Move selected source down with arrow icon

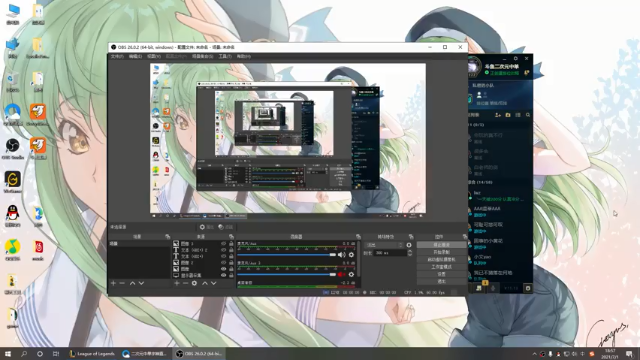point(213,283)
